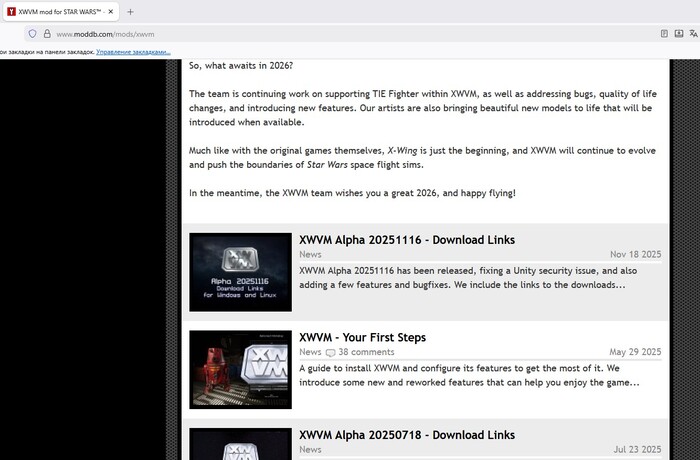Viewport: 700px width, 460px height.
Task: Click the Alpha 20251116 article thumbnail
Action: (240, 271)
